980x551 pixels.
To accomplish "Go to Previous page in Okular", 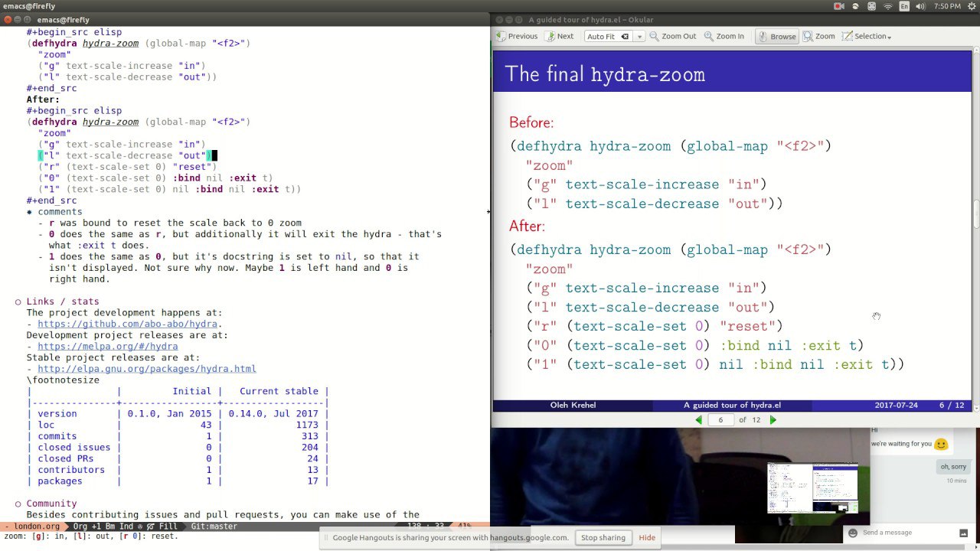I will pos(517,36).
